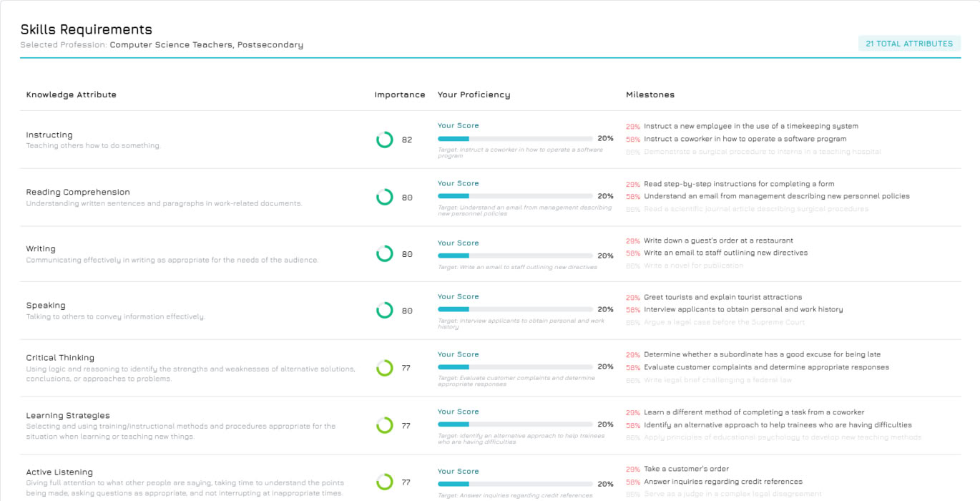Click the Your Proficiency column header
980x501 pixels.
[x=474, y=94]
